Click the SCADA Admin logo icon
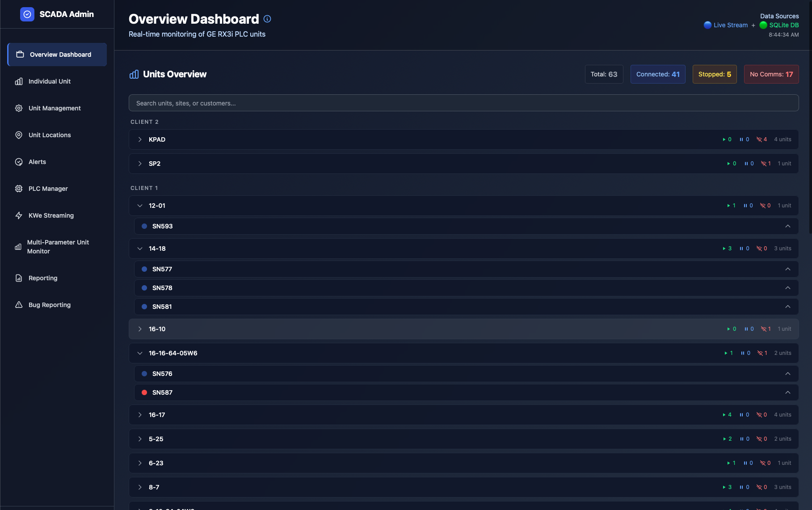Image resolution: width=812 pixels, height=510 pixels. [x=27, y=14]
